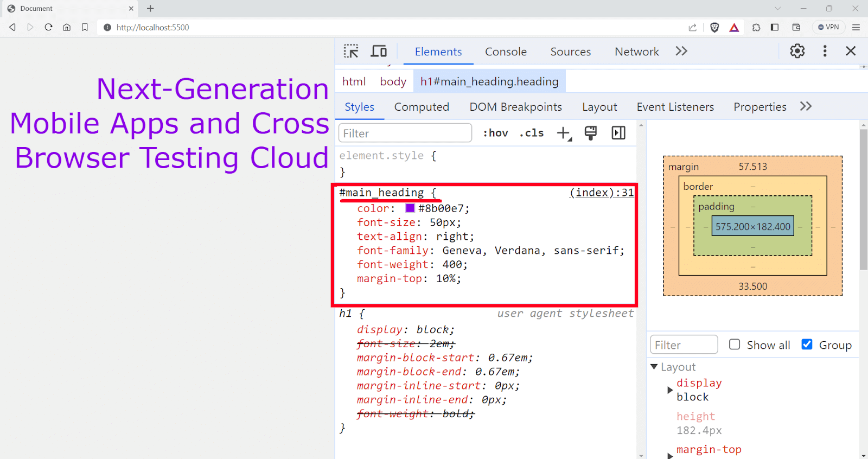Click the Styles filter input field

coord(405,133)
